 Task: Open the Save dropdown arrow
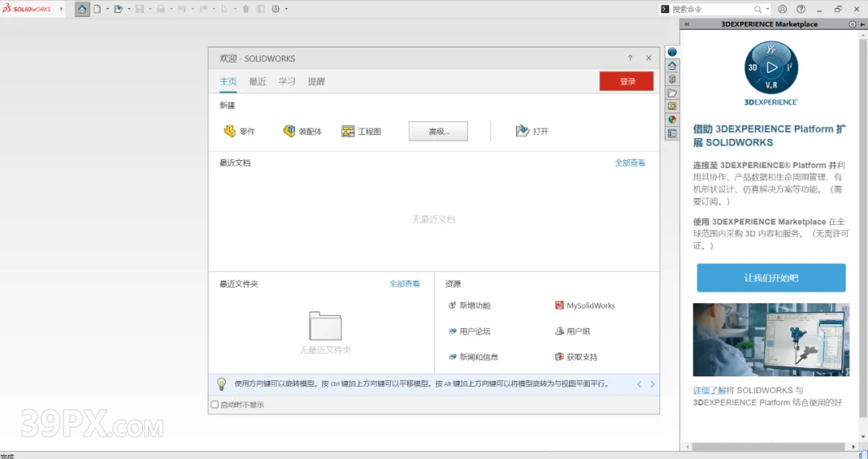tap(150, 9)
